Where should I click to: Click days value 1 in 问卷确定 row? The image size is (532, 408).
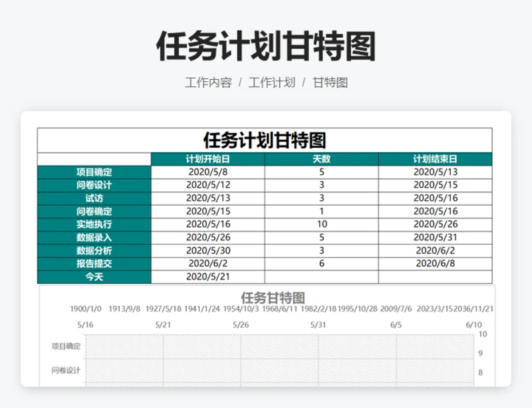pos(322,211)
